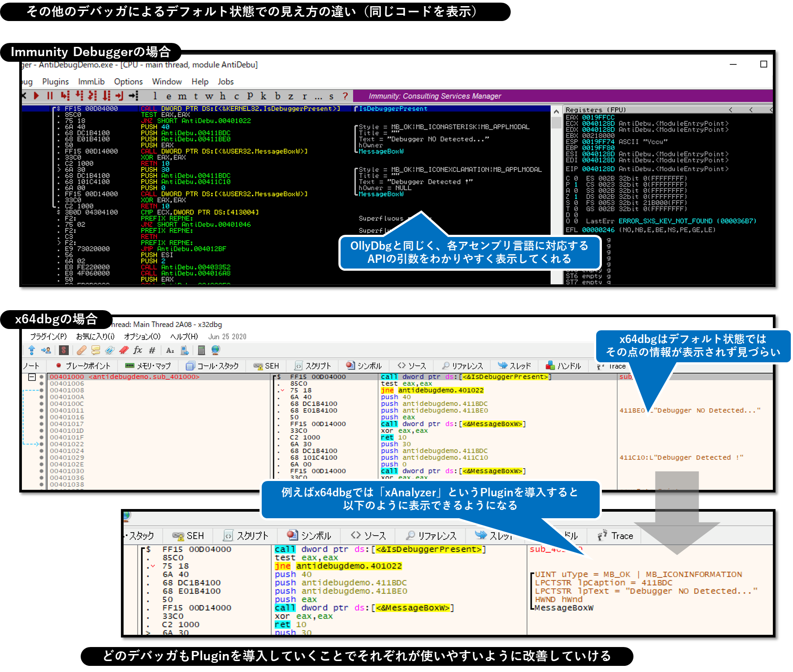
Task: Open breakpoints window with the 'b' button
Action: tap(277, 95)
